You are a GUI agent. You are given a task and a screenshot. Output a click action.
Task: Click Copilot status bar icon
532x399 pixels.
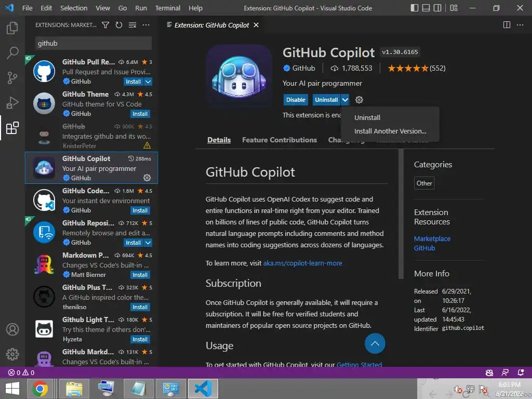pos(489,373)
